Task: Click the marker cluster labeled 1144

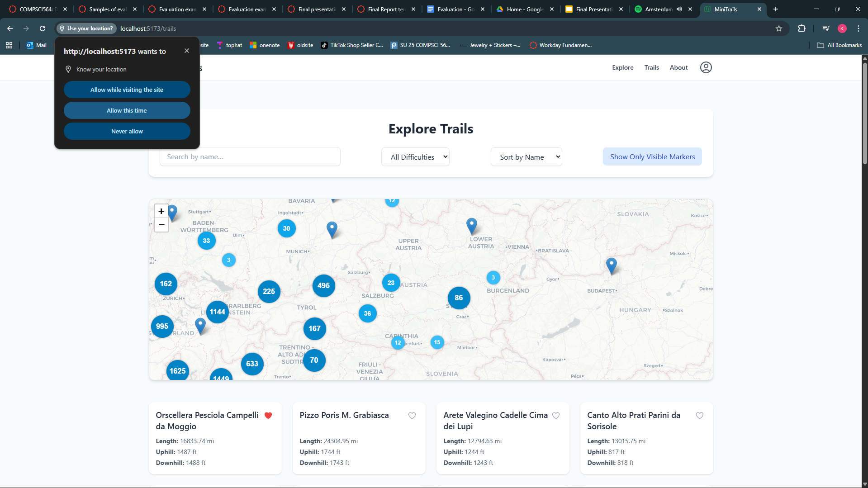Action: coord(217,312)
